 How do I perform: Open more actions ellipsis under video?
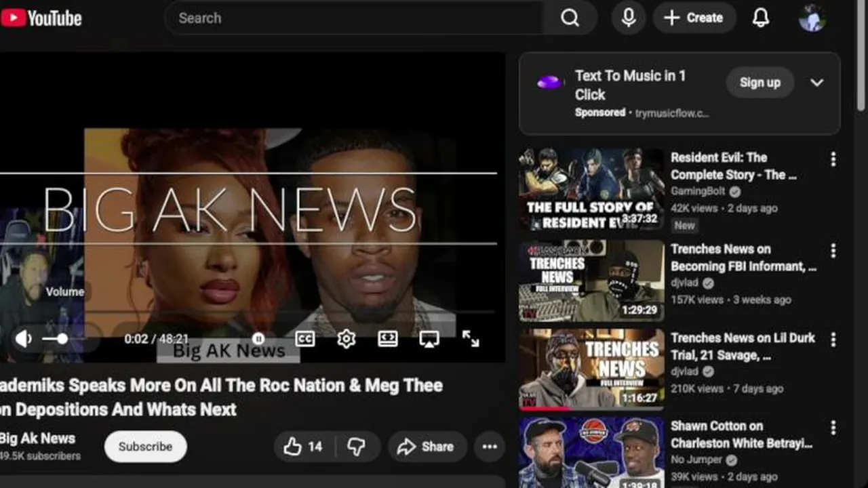pos(490,447)
